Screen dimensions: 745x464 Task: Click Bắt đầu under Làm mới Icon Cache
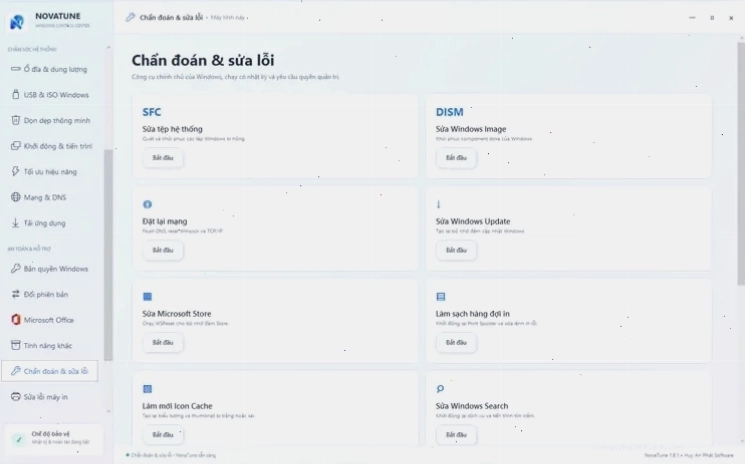163,435
